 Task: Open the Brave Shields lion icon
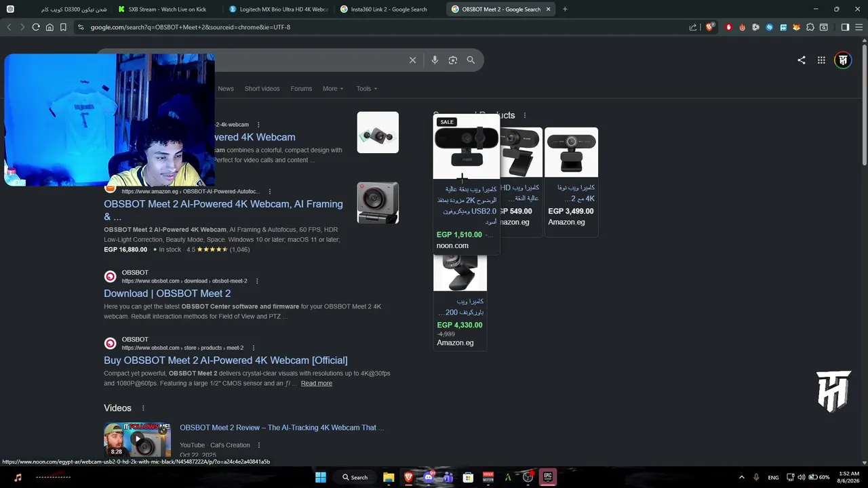tap(710, 27)
